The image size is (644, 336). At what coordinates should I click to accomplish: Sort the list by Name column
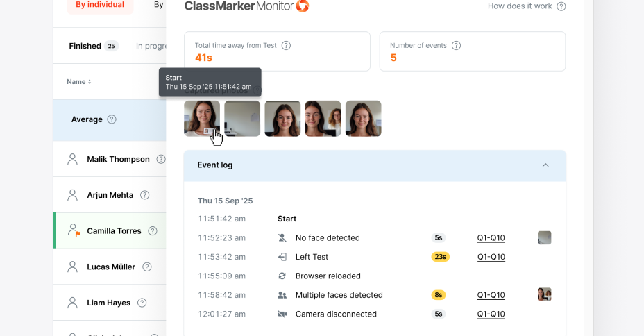coord(78,82)
